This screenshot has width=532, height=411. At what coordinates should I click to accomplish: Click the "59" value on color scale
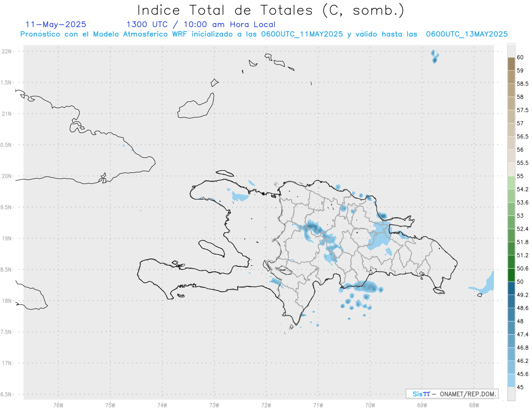click(x=520, y=70)
